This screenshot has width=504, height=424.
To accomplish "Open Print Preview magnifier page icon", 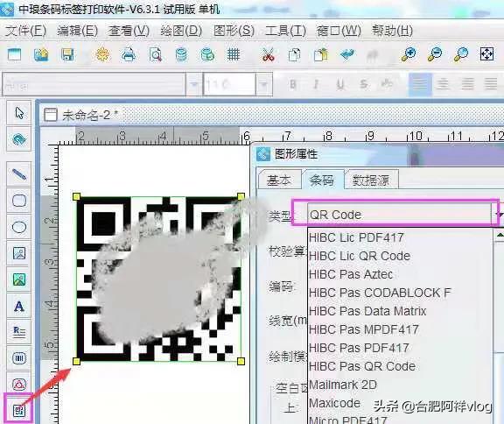I will [156, 54].
